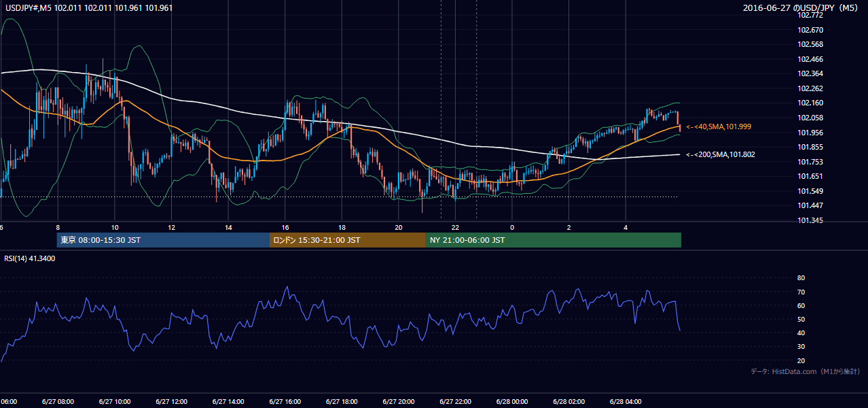868x408 pixels.
Task: Select the London 15:30-21:00 JST session bar
Action: (x=348, y=240)
